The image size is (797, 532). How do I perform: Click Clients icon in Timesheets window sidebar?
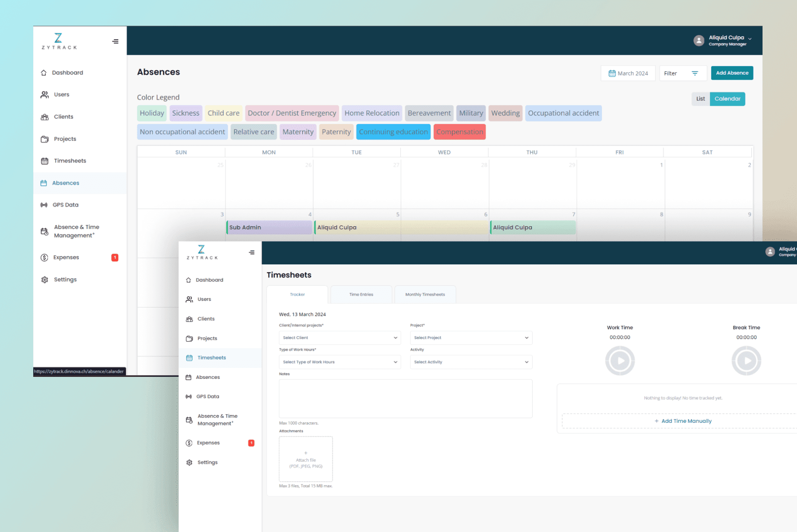pos(189,319)
